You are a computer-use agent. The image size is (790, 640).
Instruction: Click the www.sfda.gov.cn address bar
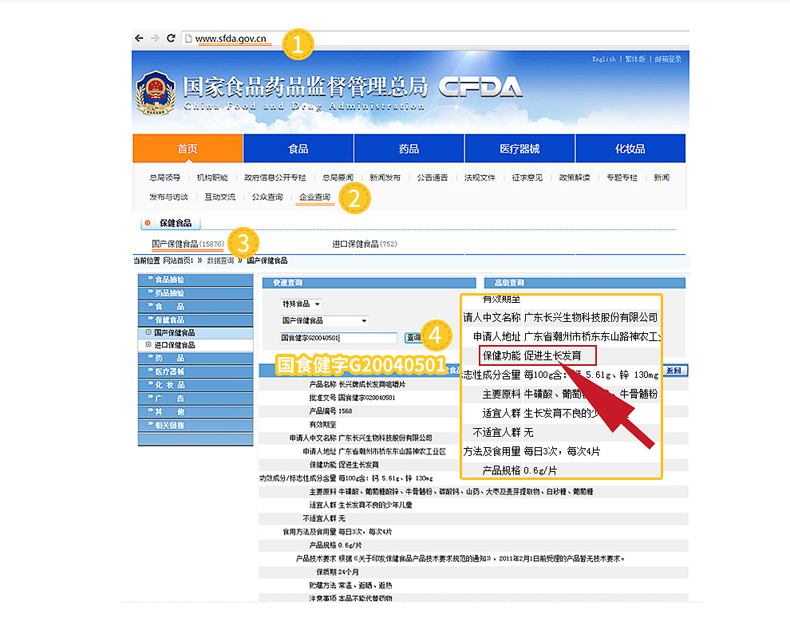coord(230,38)
